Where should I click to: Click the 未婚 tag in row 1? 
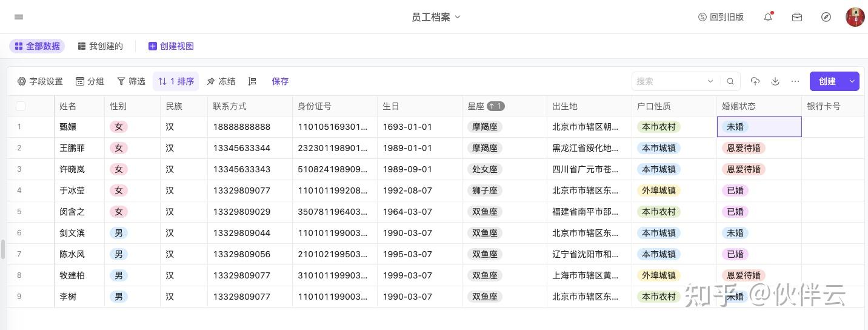point(735,127)
